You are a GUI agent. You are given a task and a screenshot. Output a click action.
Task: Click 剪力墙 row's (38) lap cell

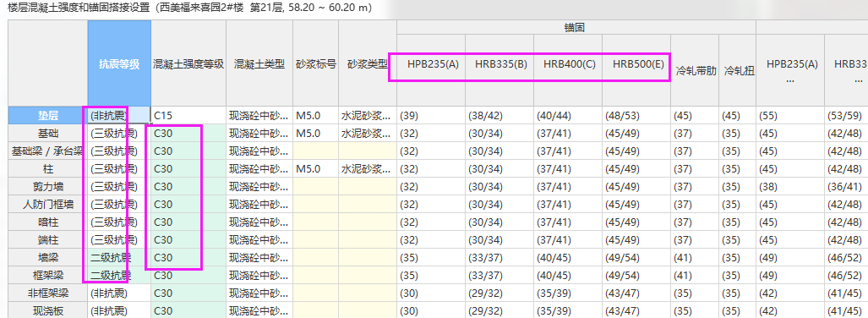790,187
